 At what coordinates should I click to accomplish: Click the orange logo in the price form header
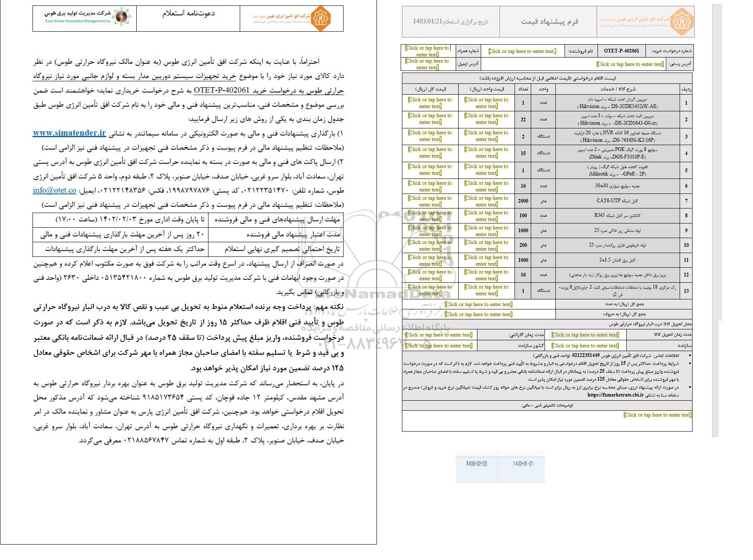click(682, 22)
